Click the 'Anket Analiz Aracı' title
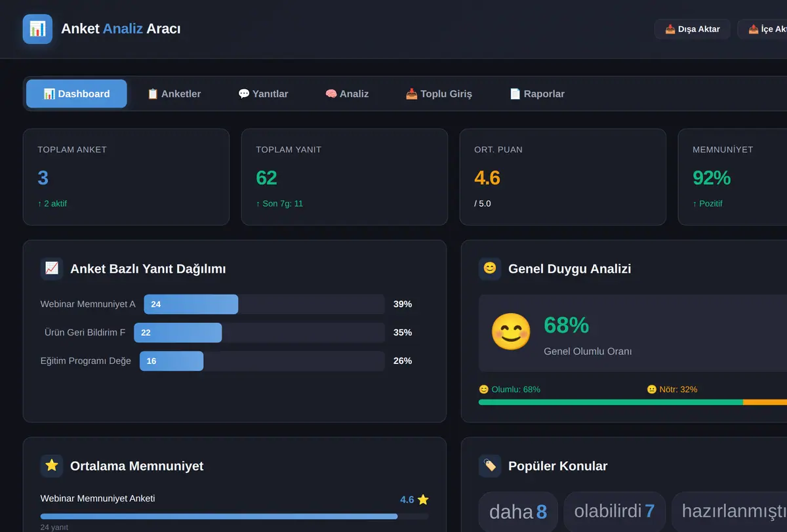 tap(121, 29)
